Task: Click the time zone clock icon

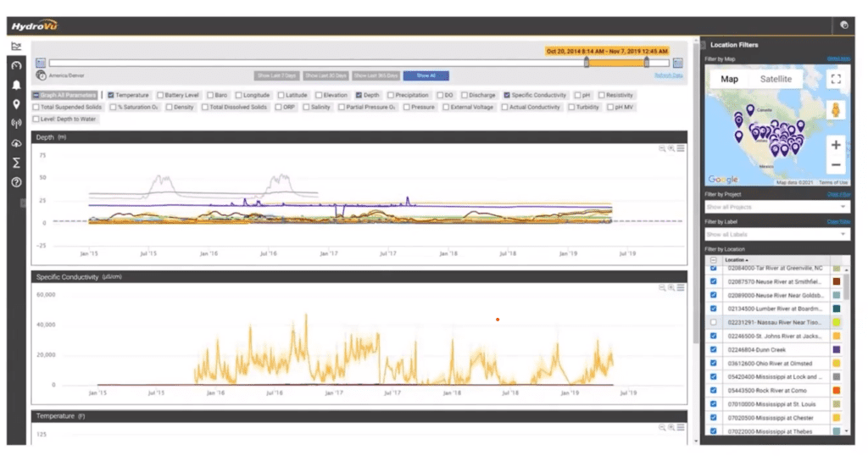Action: pyautogui.click(x=41, y=75)
